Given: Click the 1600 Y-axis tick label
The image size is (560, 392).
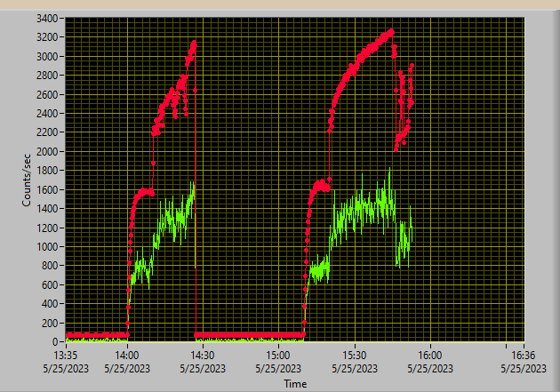Looking at the screenshot, I should point(47,190).
